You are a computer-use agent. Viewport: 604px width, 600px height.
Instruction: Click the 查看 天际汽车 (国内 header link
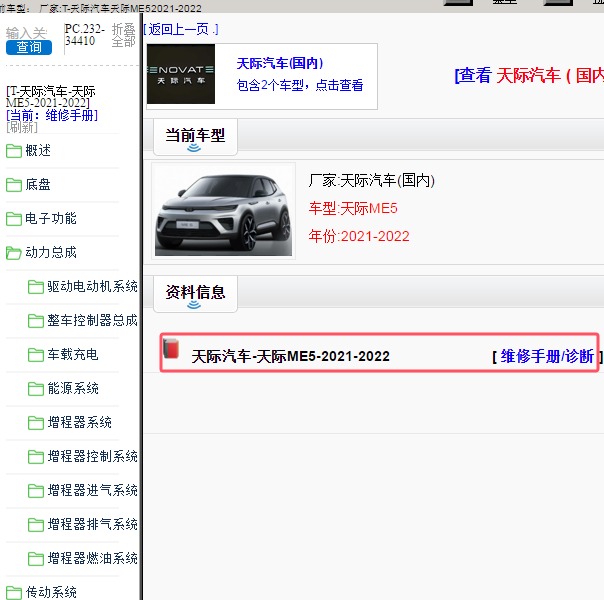tap(529, 75)
